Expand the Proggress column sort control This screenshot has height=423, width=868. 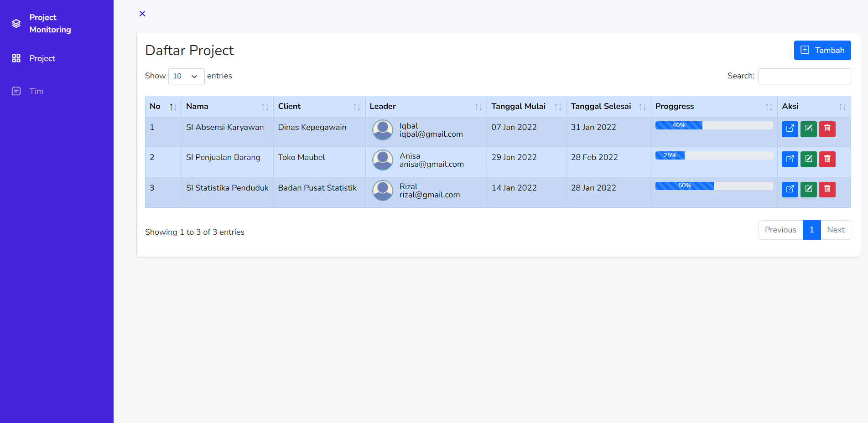point(769,106)
